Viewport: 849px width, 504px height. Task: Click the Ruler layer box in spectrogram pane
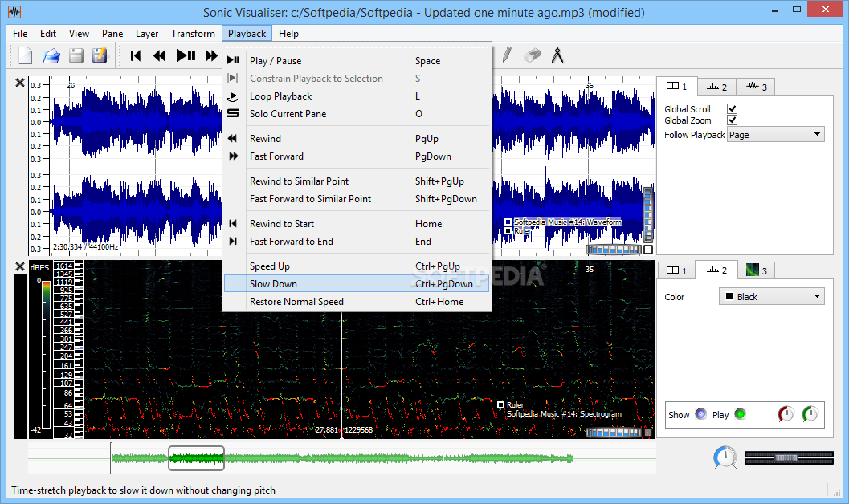click(501, 404)
